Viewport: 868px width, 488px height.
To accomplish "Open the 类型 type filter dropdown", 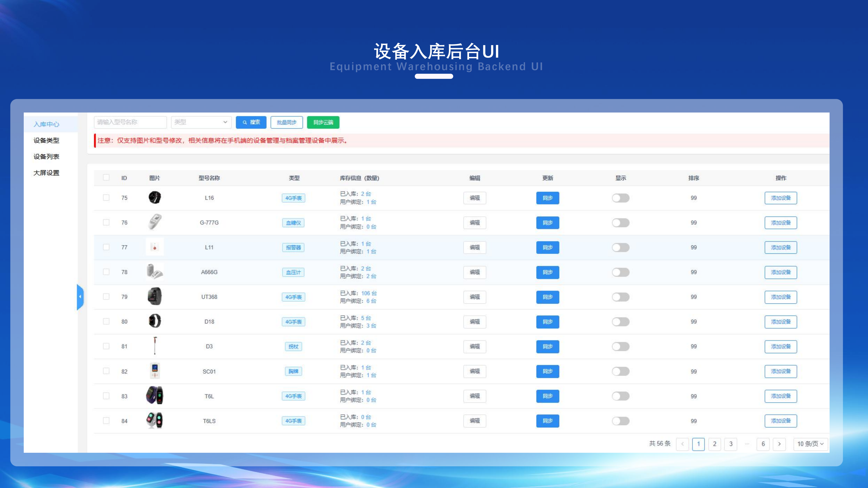I will point(201,122).
